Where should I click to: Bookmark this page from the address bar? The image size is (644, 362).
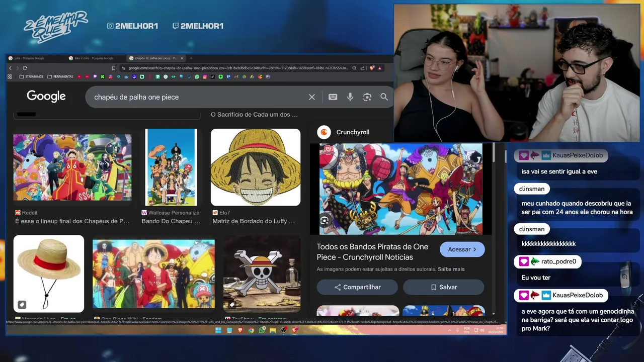click(x=113, y=68)
